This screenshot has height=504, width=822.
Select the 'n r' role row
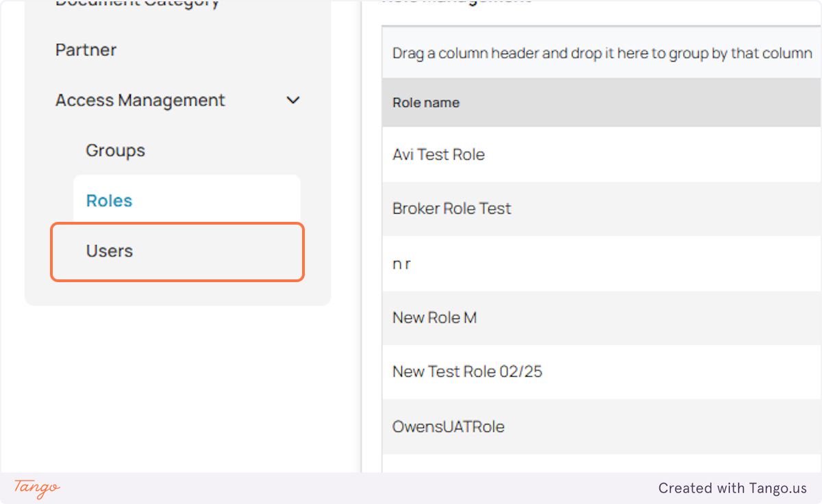click(601, 264)
